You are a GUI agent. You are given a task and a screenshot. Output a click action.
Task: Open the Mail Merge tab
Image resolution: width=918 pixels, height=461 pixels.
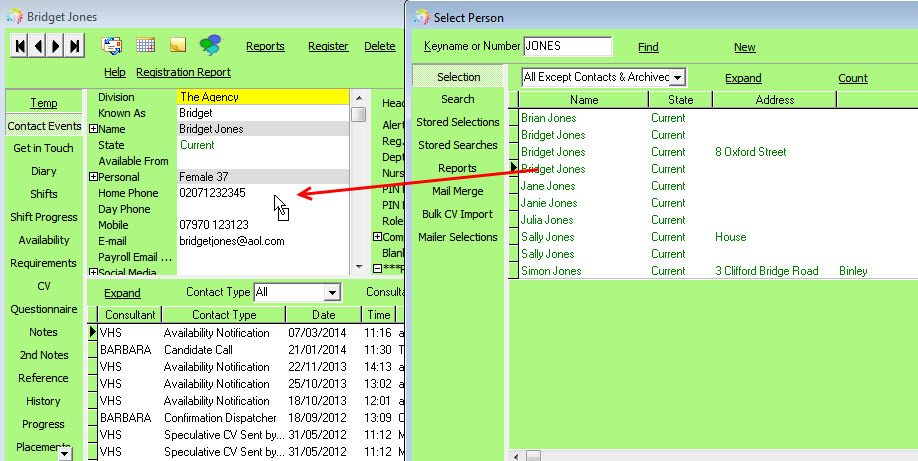coord(458,192)
